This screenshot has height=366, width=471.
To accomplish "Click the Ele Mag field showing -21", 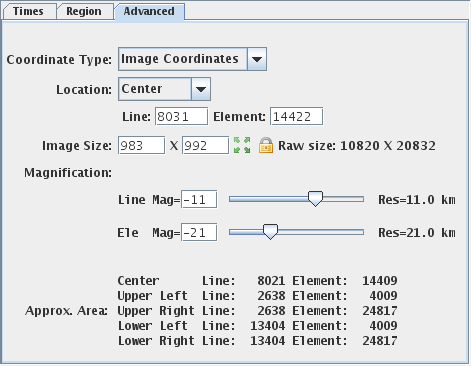I will (199, 232).
